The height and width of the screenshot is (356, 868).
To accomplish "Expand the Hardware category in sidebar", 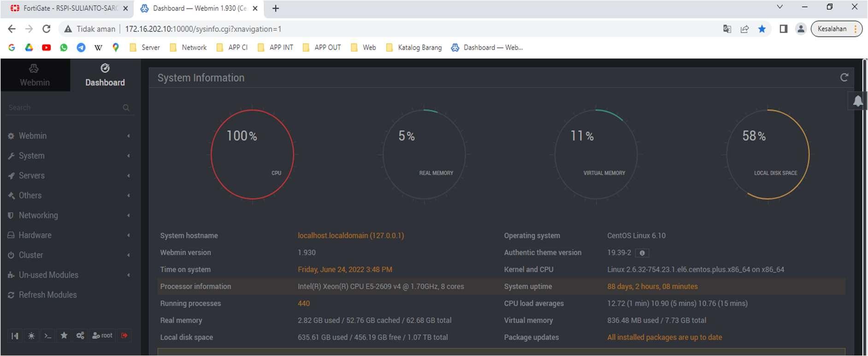I will click(x=69, y=235).
